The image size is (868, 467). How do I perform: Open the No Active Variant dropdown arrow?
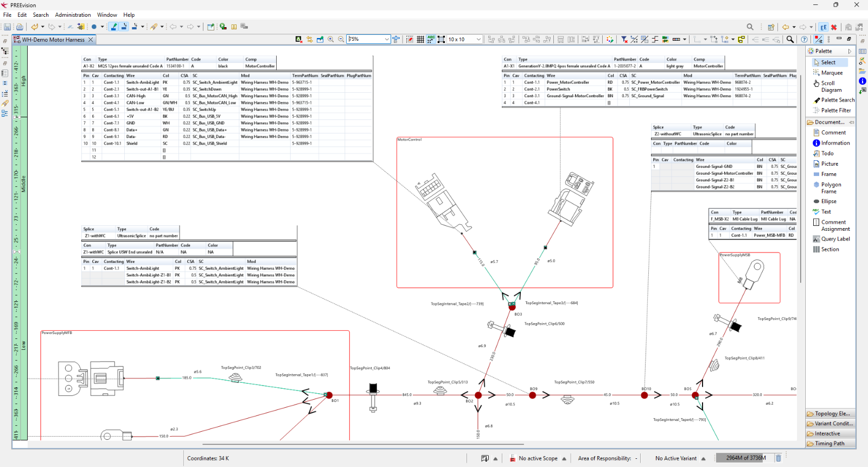click(x=703, y=459)
